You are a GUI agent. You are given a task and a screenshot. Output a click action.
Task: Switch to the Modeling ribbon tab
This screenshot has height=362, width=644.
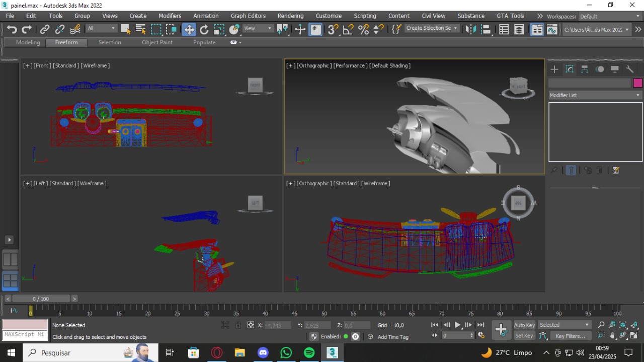pyautogui.click(x=28, y=42)
